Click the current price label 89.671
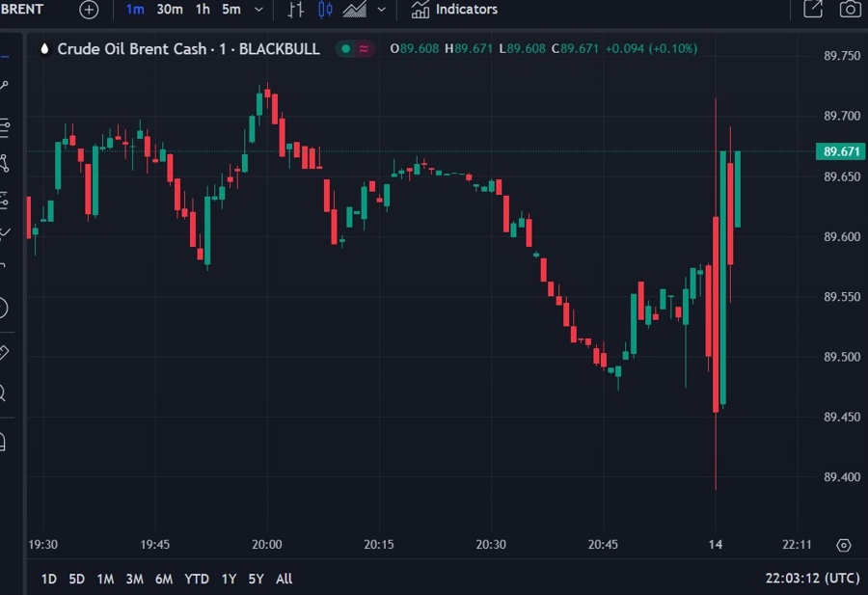 point(840,151)
